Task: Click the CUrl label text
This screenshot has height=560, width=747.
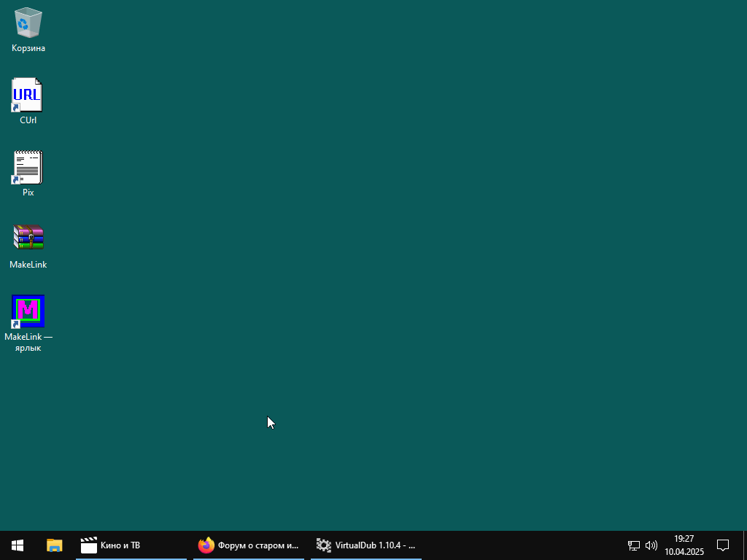Action: [28, 120]
